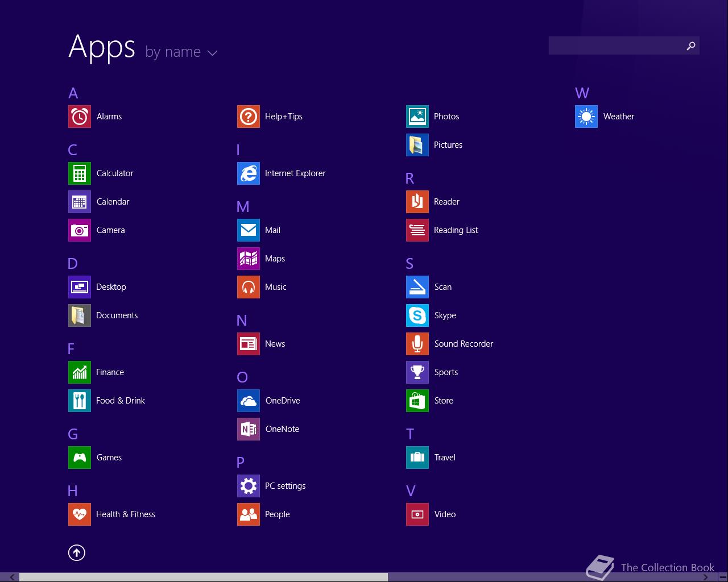Select letter heading D
The width and height of the screenshot is (728, 582).
[x=72, y=264]
